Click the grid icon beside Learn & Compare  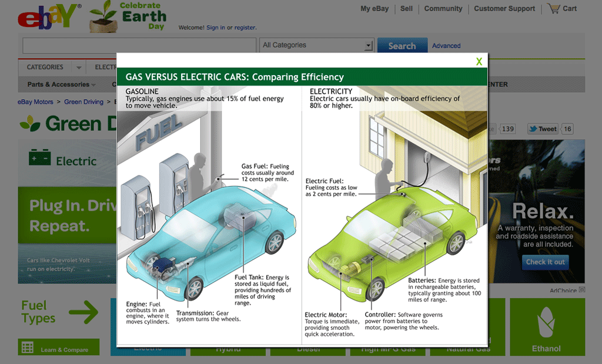[x=26, y=348]
